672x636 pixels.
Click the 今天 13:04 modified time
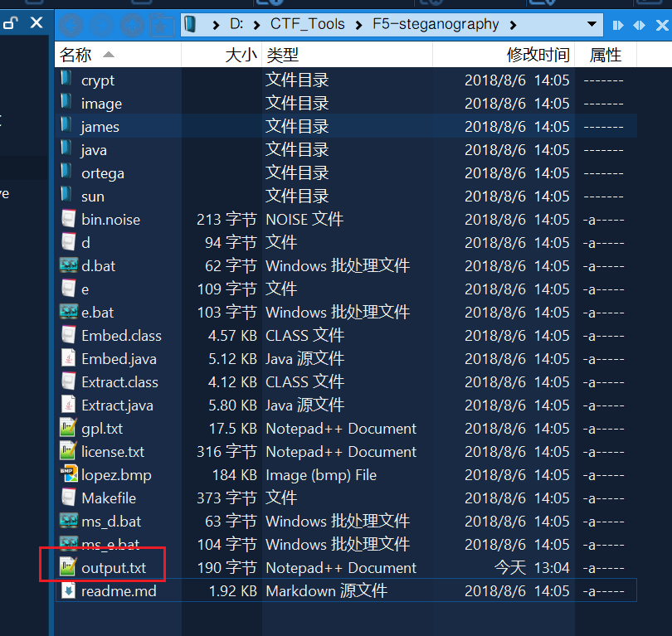point(532,567)
